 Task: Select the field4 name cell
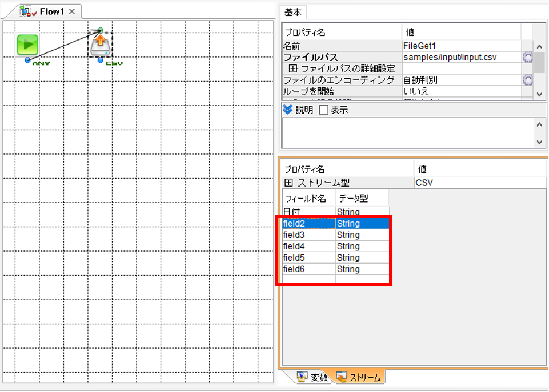(x=309, y=246)
